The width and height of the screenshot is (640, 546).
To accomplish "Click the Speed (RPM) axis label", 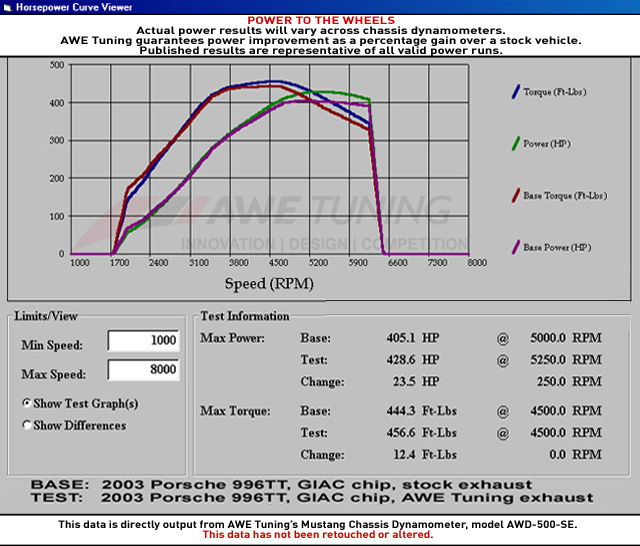I will coord(268,283).
